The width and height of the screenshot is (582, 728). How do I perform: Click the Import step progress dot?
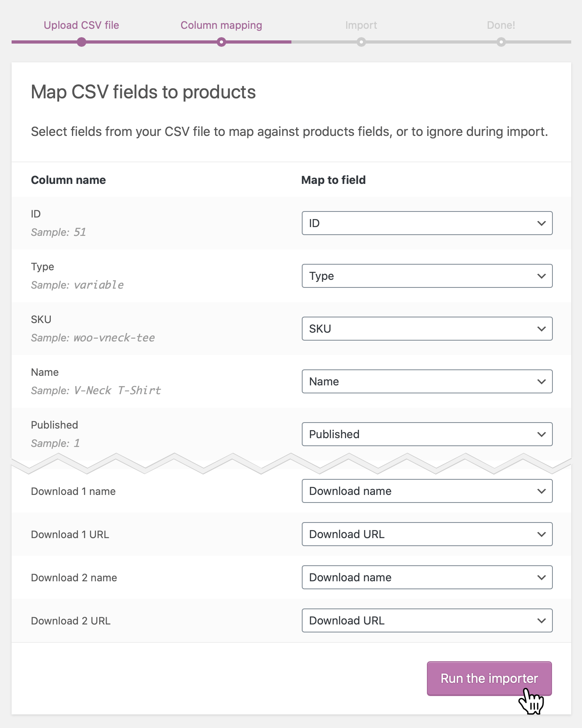click(361, 42)
